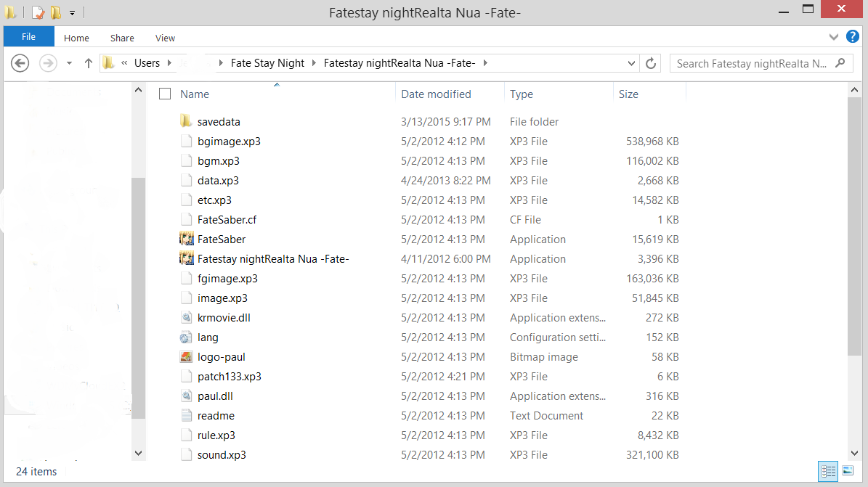Sort files by Name column
868x487 pixels.
point(195,94)
